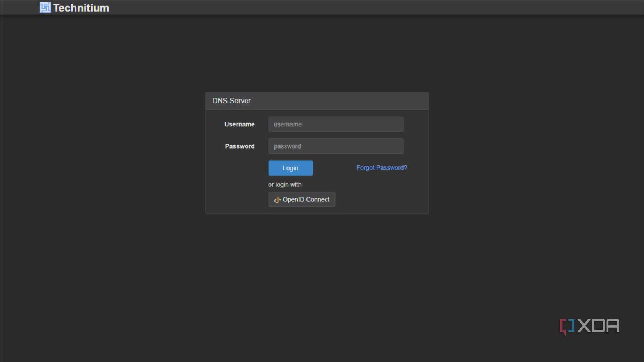The height and width of the screenshot is (362, 644).
Task: Click the Technitium brand name in header
Action: click(x=81, y=8)
